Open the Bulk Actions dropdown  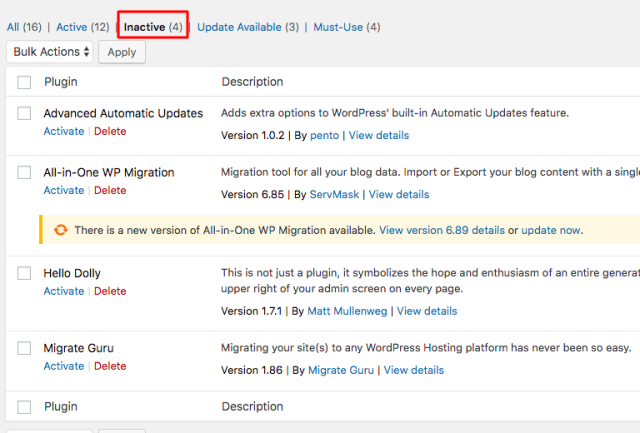(50, 52)
